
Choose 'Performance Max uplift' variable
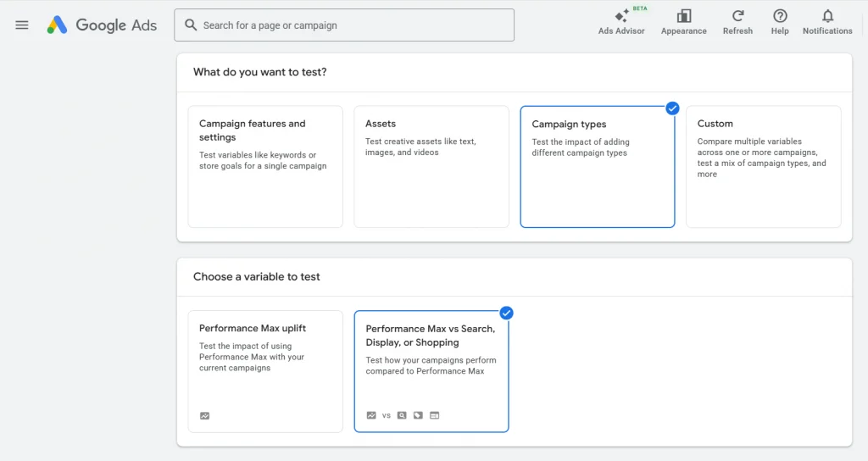[265, 371]
